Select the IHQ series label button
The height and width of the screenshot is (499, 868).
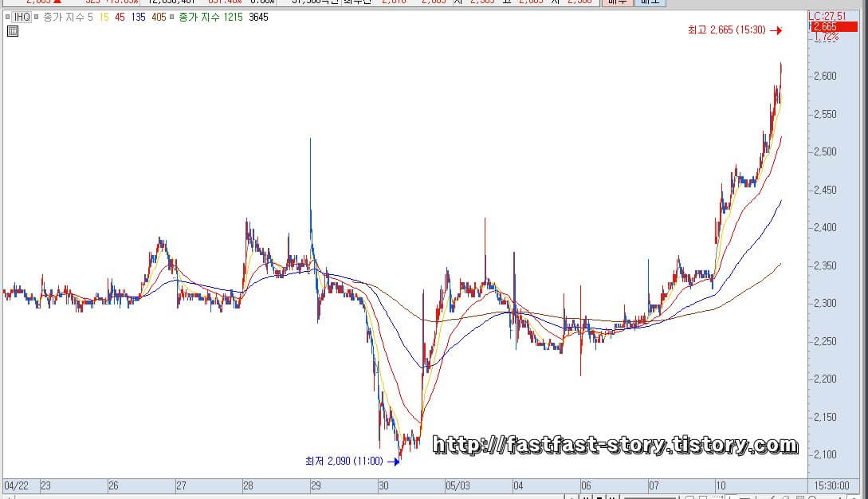tap(22, 18)
